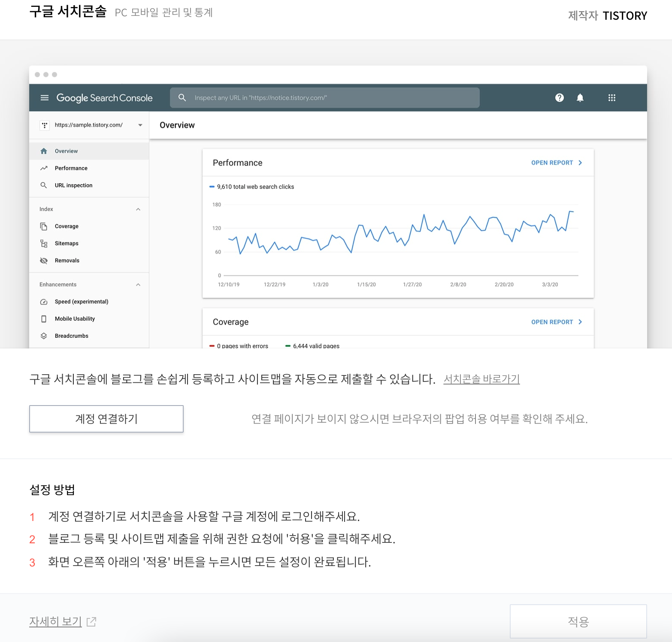Click the Speed gauge icon in sidebar

tap(44, 302)
